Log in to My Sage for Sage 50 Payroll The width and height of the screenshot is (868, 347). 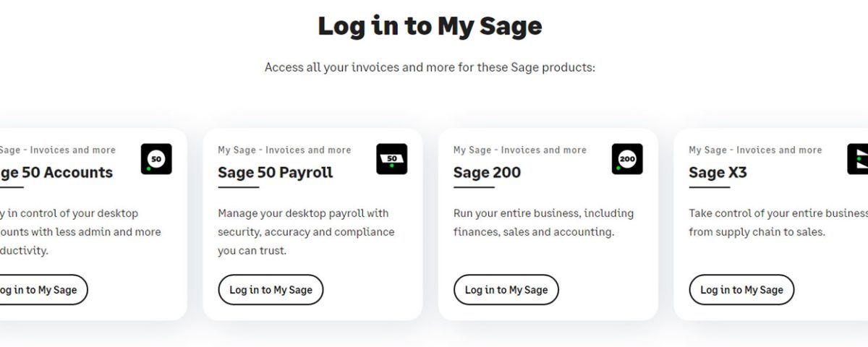(271, 290)
